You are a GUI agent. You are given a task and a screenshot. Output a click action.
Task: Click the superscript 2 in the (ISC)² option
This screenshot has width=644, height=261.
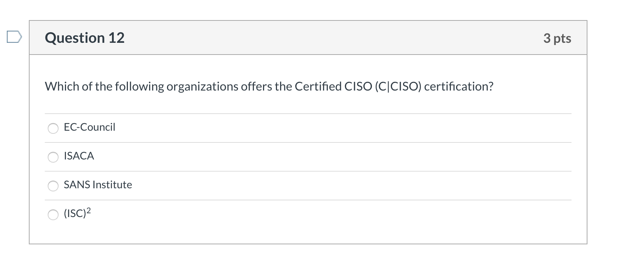pos(88,211)
